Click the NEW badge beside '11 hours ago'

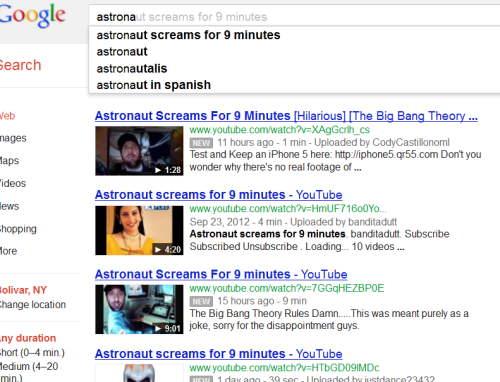(x=201, y=143)
